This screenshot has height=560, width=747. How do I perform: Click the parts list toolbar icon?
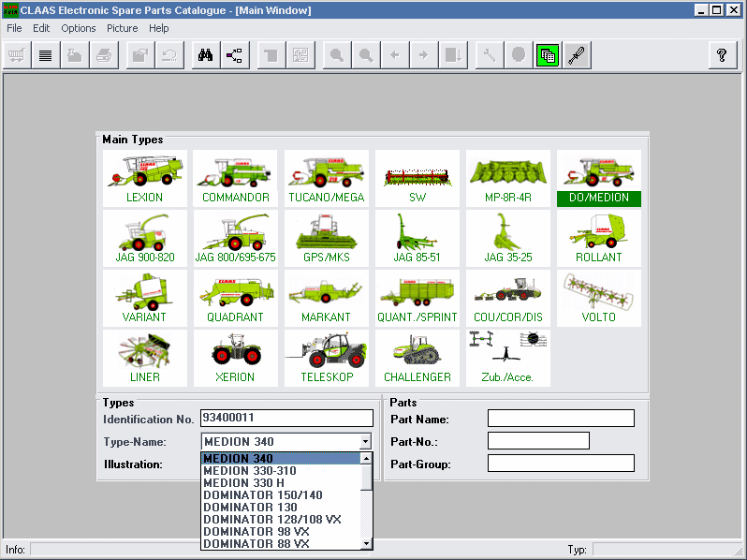[x=46, y=55]
